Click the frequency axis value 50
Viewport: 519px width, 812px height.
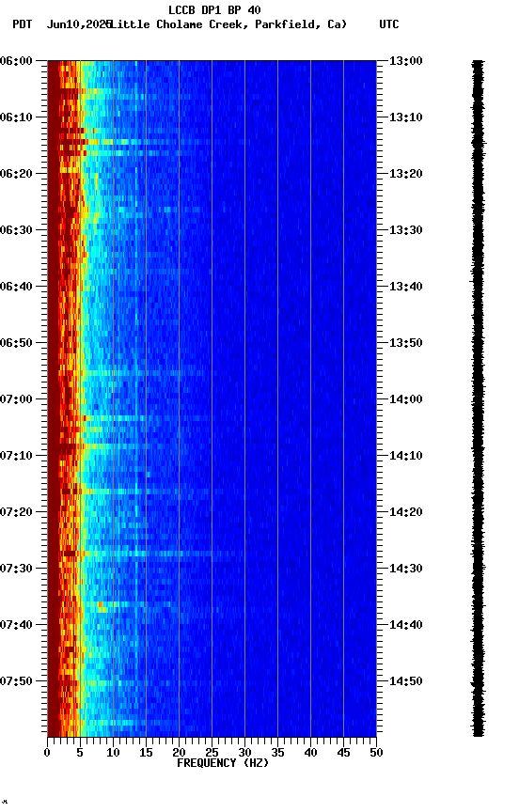click(x=377, y=753)
